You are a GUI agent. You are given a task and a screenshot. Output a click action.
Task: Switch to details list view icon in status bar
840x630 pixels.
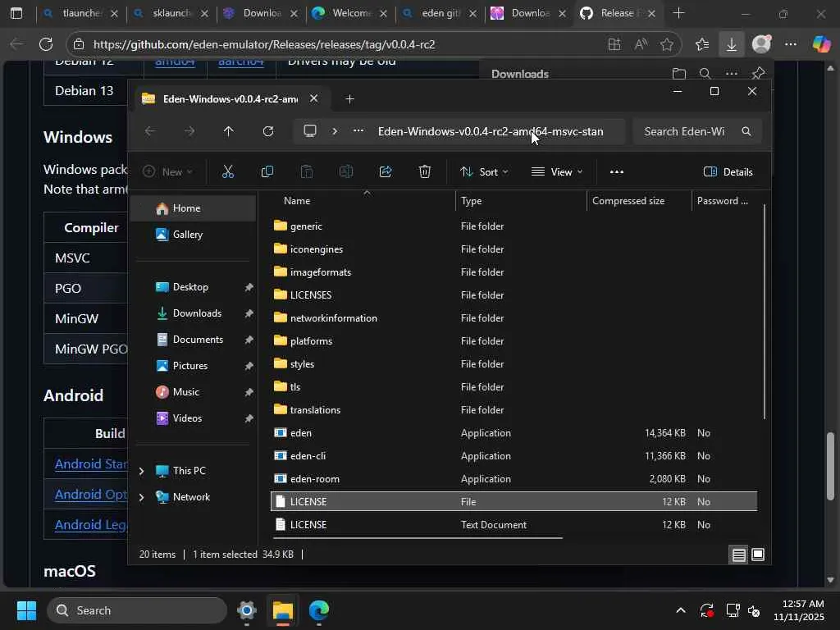739,555
